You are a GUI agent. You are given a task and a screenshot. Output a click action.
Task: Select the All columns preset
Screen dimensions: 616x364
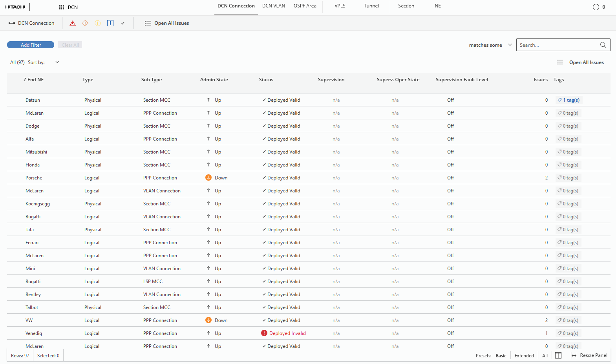(x=545, y=356)
